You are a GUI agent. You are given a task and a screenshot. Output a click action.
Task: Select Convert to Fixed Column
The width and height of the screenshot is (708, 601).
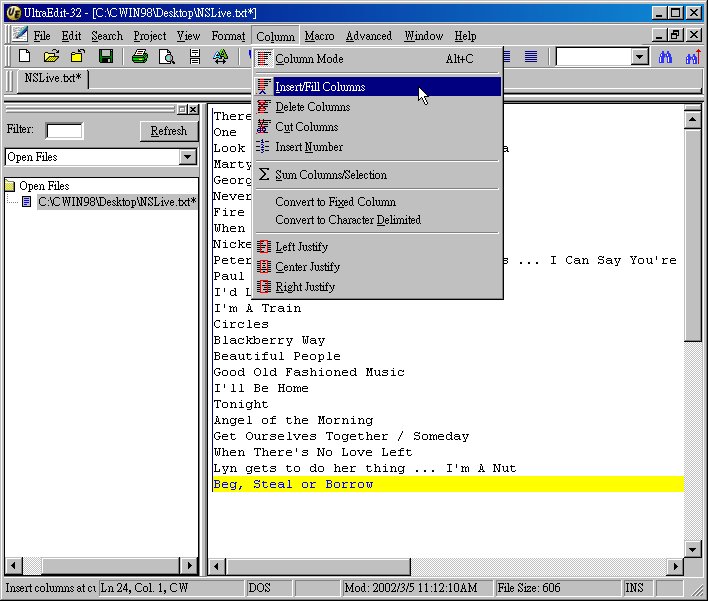click(377, 201)
